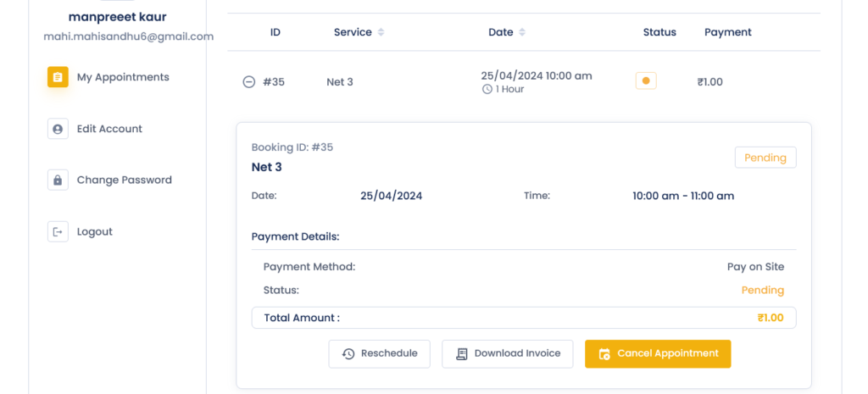
Task: Open Change Password section
Action: tap(124, 180)
